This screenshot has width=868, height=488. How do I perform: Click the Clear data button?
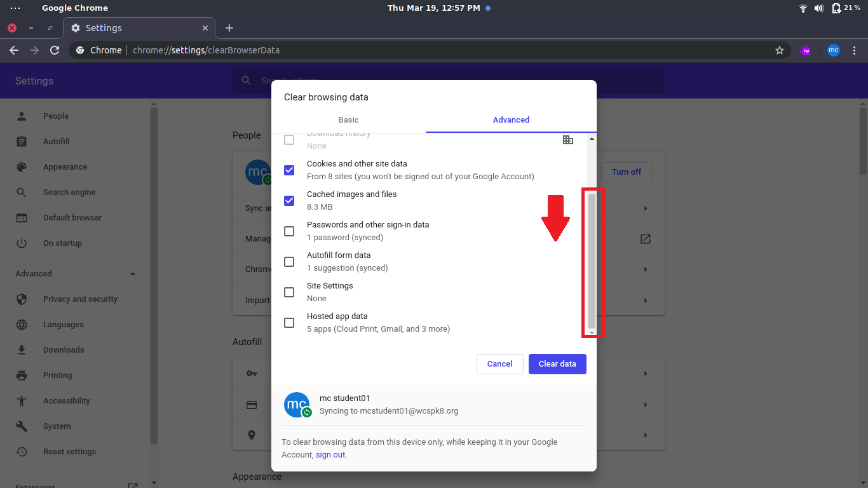point(557,364)
